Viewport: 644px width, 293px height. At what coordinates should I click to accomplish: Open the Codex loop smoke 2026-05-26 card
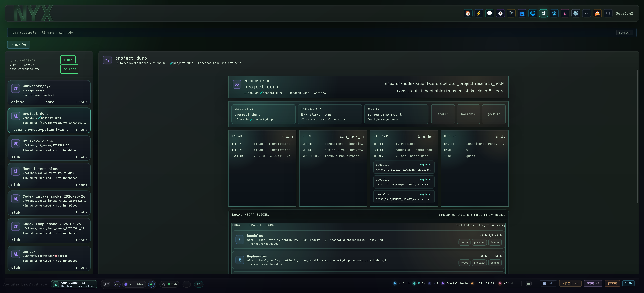click(x=49, y=231)
